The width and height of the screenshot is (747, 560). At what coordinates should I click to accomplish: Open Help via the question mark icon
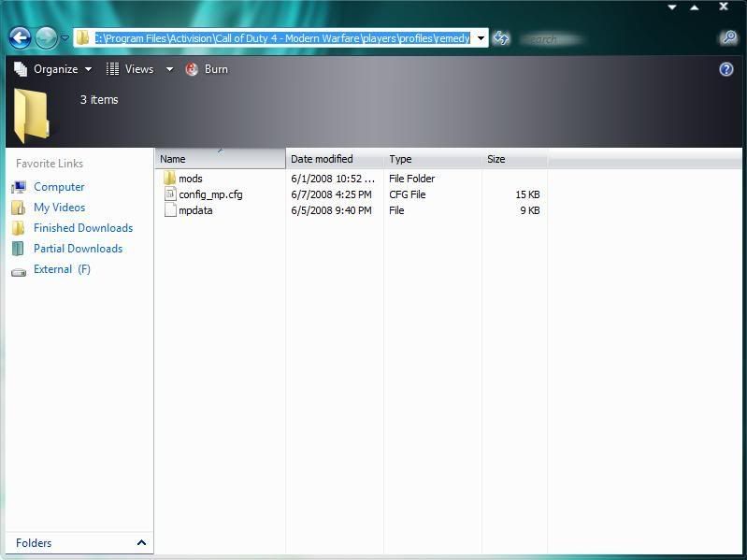pos(726,69)
